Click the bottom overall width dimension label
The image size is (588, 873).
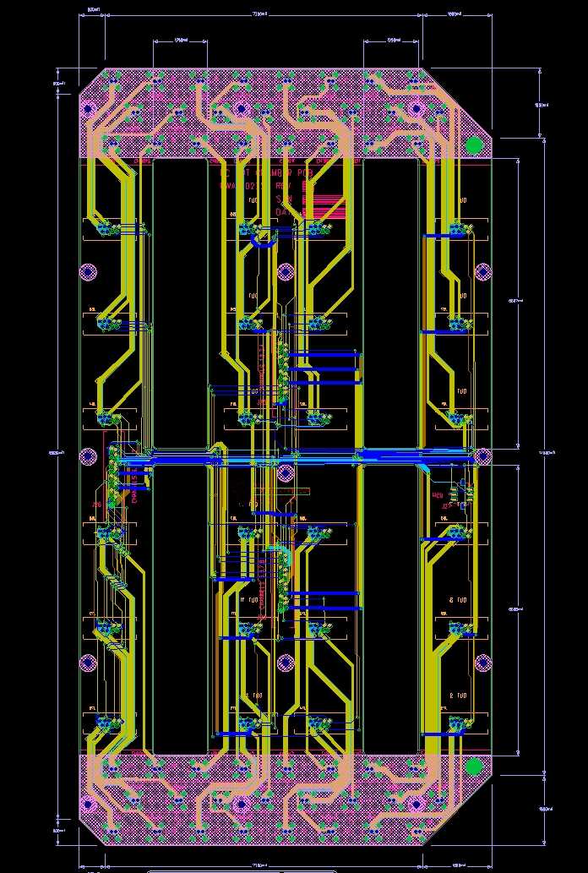pyautogui.click(x=261, y=865)
